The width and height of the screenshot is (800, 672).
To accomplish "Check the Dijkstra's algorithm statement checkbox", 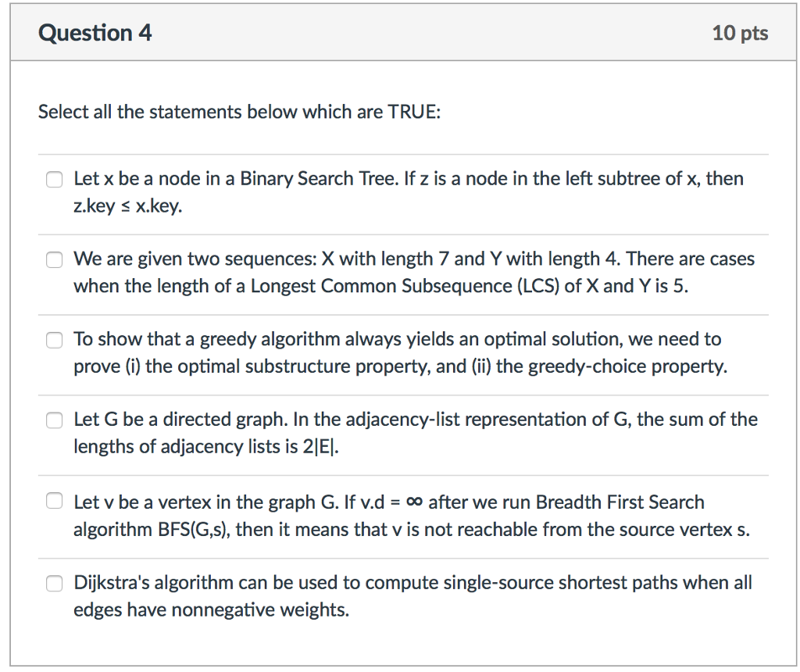I will coord(54,583).
